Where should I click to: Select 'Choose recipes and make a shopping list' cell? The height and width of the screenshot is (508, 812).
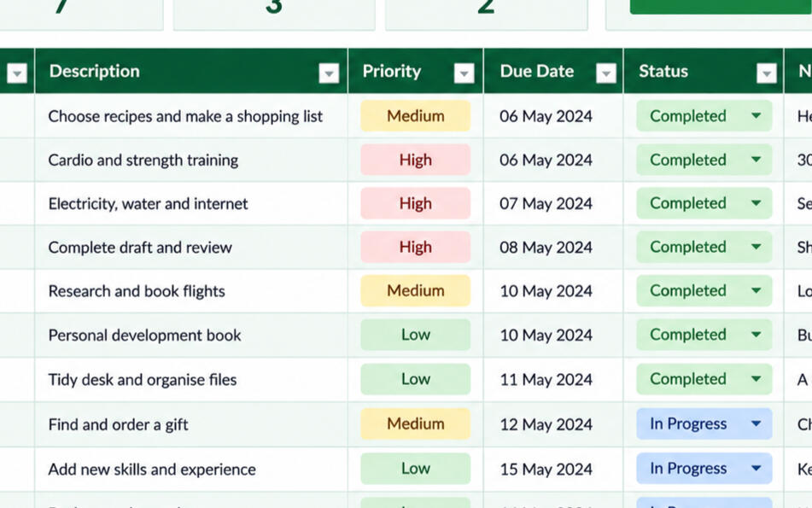191,116
